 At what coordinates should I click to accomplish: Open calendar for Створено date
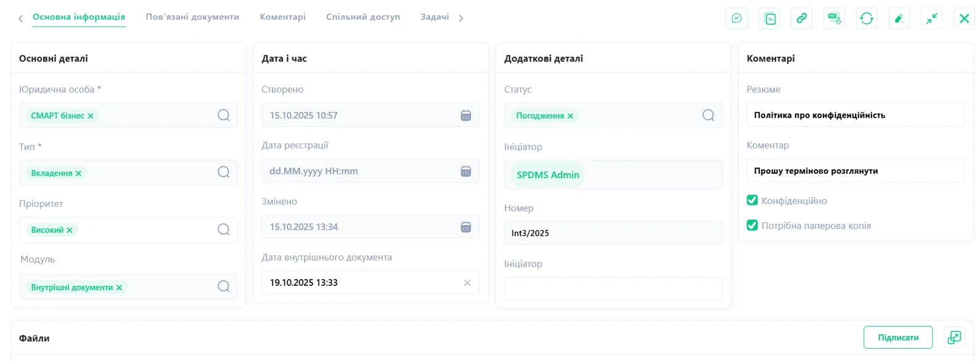[466, 115]
